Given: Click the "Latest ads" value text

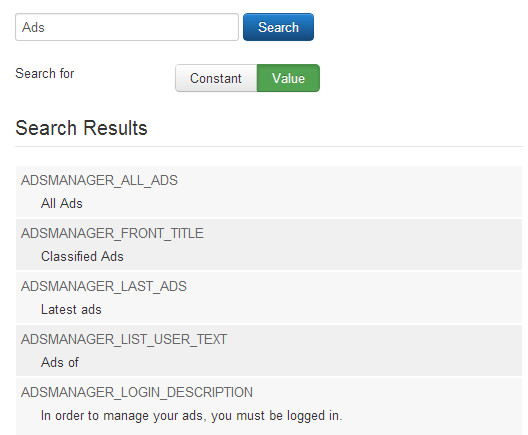Looking at the screenshot, I should click(x=71, y=309).
